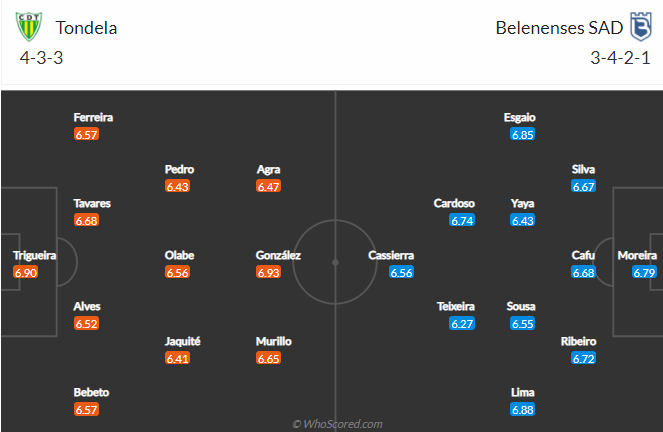
Task: Click player name Cardoso
Action: tap(454, 203)
